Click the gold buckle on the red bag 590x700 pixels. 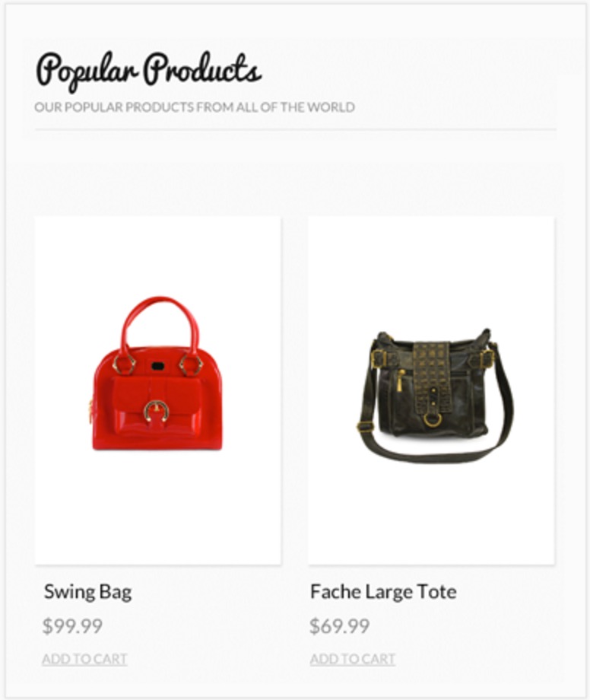tap(156, 412)
